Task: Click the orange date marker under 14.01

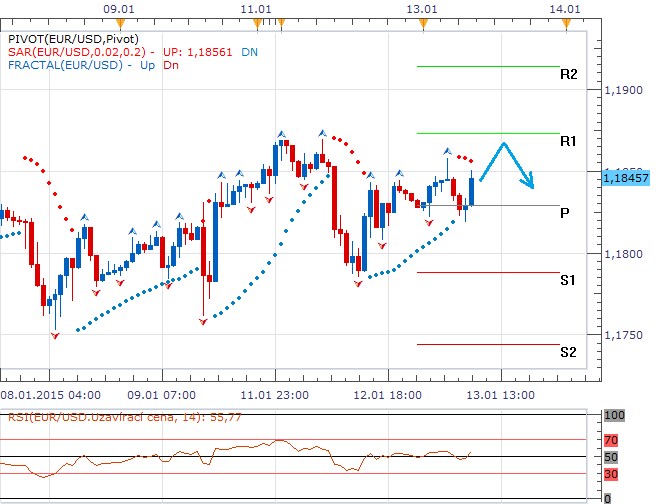Action: 566,20
